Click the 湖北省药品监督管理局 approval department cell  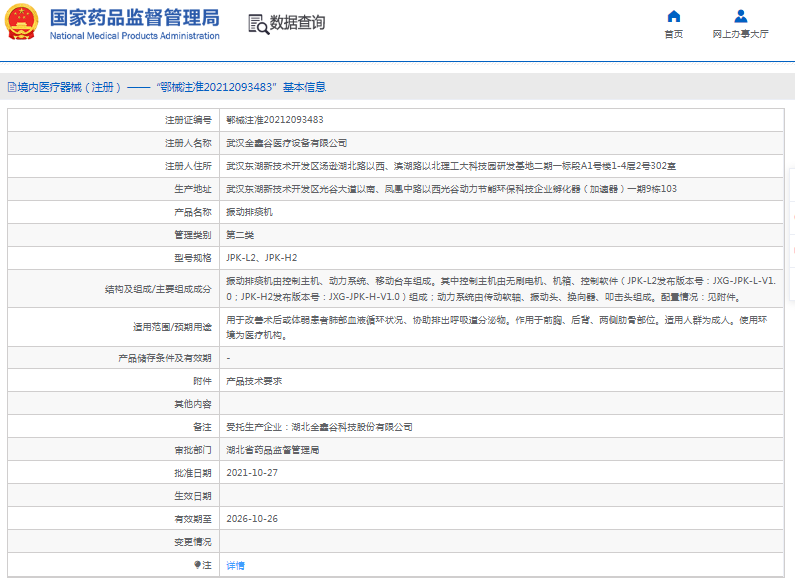click(x=272, y=450)
